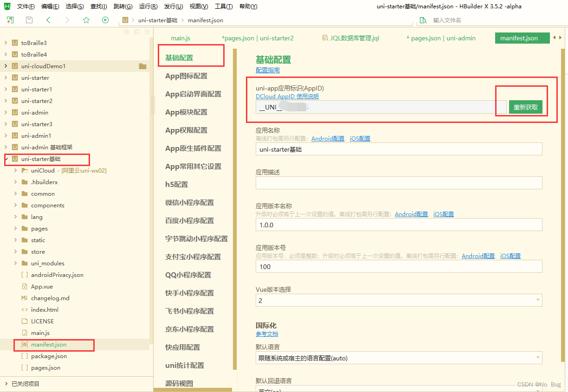Click the 应用名称 input field
Screen dimensions: 568x392
point(399,149)
